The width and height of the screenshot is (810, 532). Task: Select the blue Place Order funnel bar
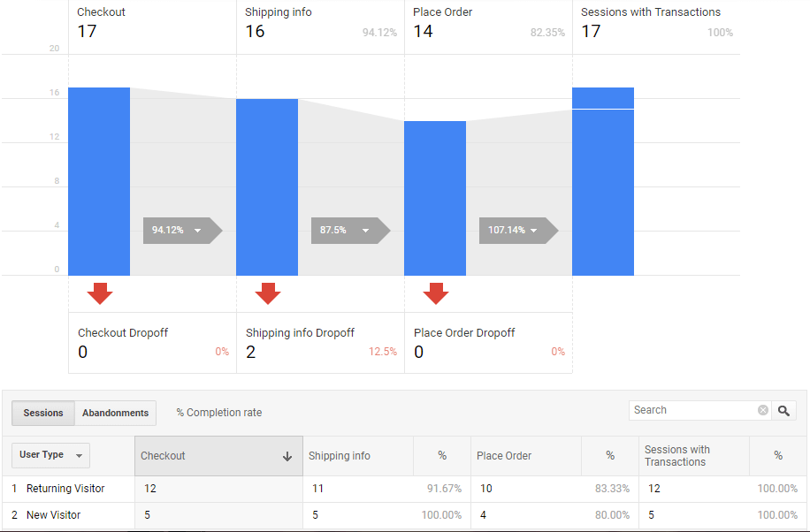(435, 198)
